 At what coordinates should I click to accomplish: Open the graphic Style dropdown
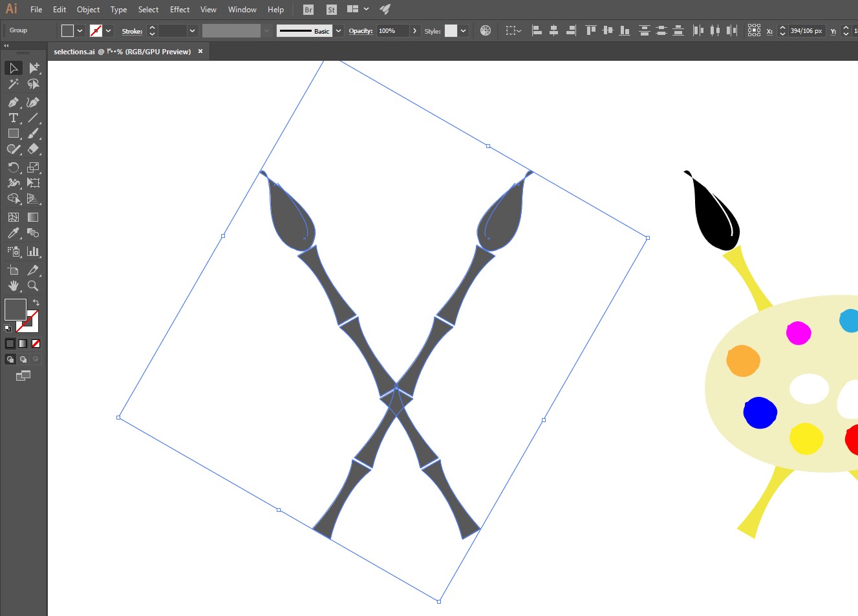(463, 30)
